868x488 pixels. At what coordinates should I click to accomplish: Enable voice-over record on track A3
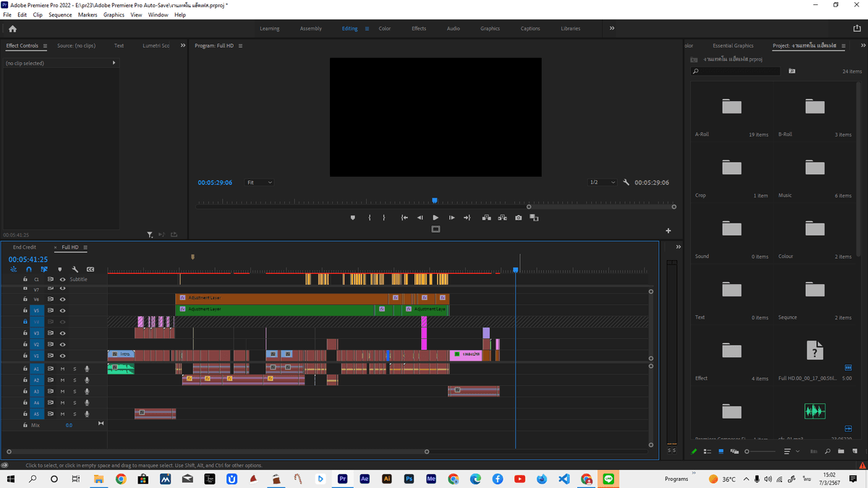click(x=87, y=391)
